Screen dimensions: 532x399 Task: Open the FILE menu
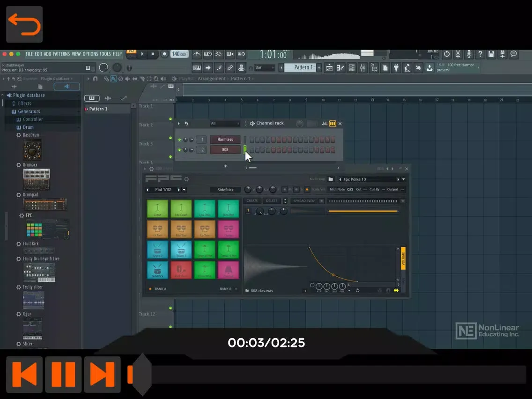29,54
